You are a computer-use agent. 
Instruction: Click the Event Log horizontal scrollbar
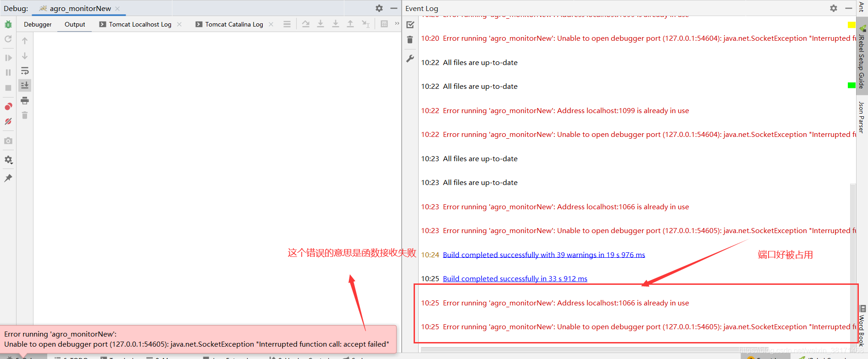(635, 350)
